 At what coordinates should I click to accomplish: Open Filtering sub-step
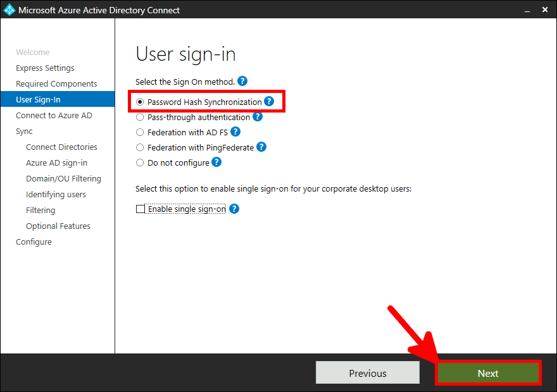tap(41, 210)
